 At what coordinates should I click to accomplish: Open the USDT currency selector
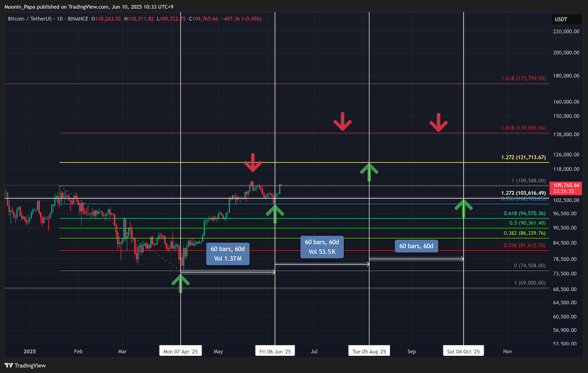point(561,19)
